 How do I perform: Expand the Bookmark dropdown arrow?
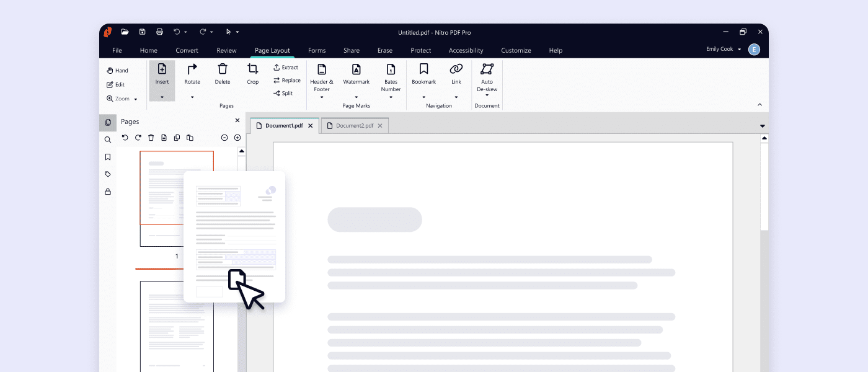tap(423, 97)
